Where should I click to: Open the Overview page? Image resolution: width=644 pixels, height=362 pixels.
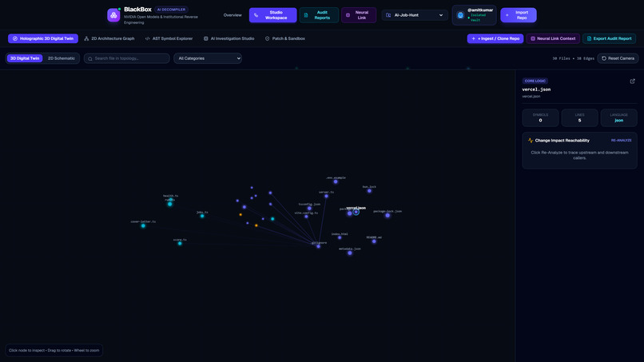(x=233, y=15)
